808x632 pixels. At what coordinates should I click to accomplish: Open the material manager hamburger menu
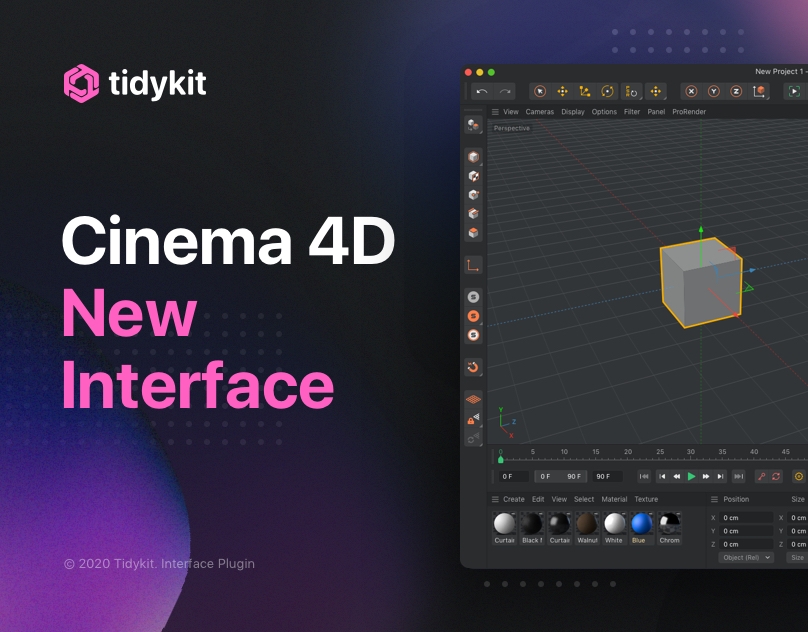coord(495,500)
